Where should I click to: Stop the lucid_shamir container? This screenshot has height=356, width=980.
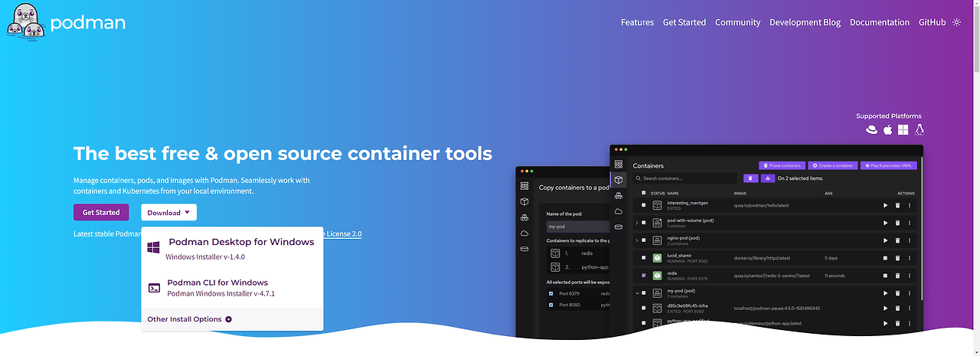point(886,258)
